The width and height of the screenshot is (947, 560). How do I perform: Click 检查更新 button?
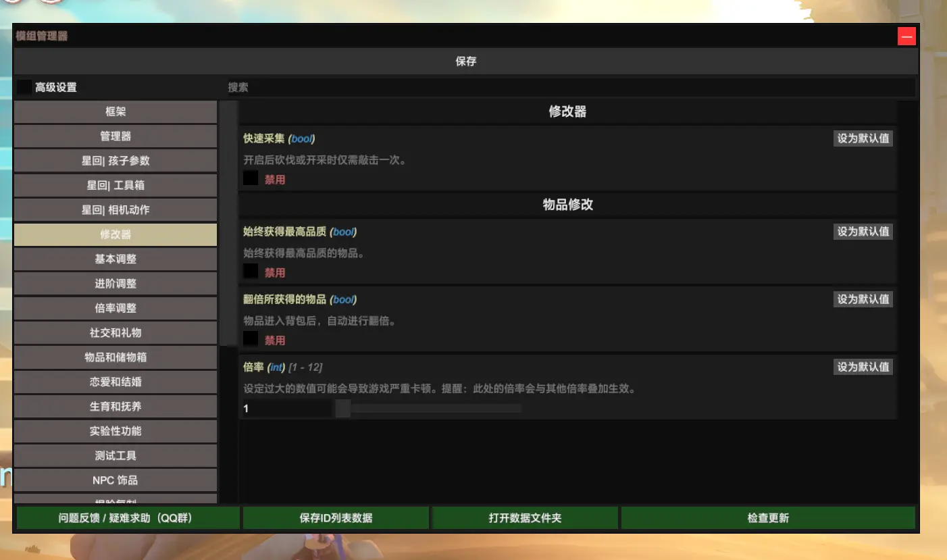pyautogui.click(x=768, y=518)
